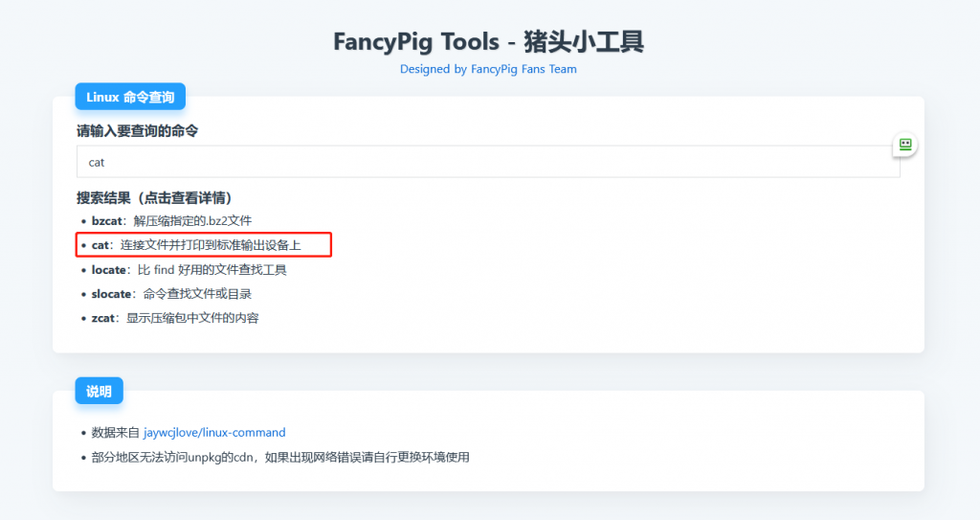Click the 数据来自 text in notes
The image size is (980, 520).
115,433
